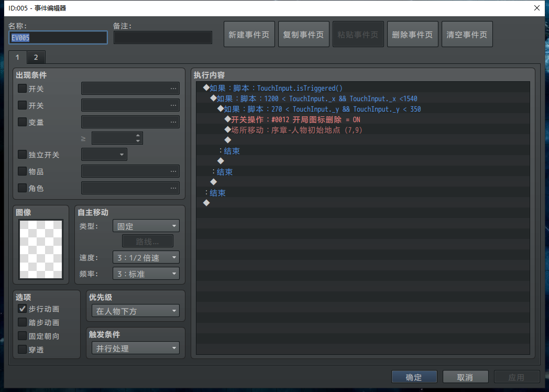The height and width of the screenshot is (392, 549).
Task: Check the 踏步动画 option
Action: click(22, 322)
